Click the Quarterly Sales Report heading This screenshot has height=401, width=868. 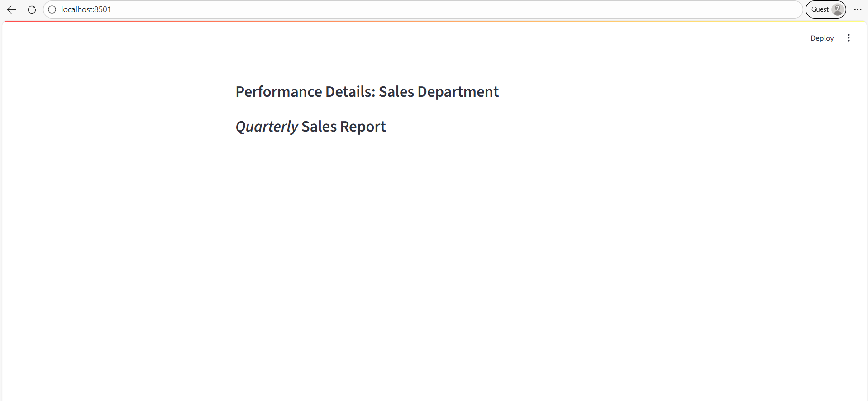point(310,127)
